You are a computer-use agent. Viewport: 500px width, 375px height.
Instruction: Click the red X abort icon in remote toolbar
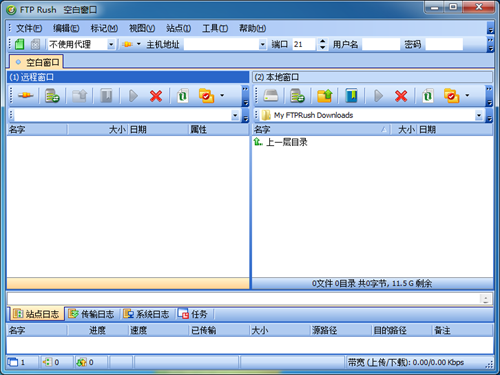click(x=156, y=96)
